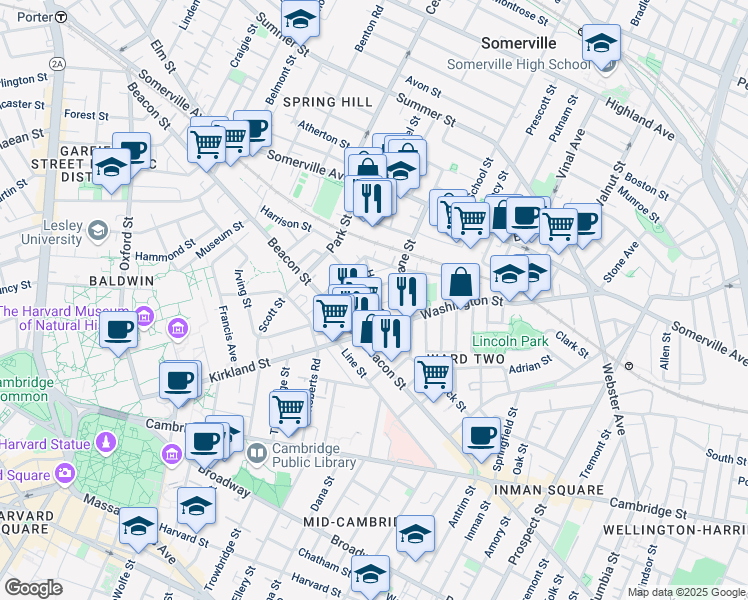This screenshot has width=748, height=600.
Task: Open the coffee marker beside Kirkland St label
Action: pyautogui.click(x=178, y=380)
